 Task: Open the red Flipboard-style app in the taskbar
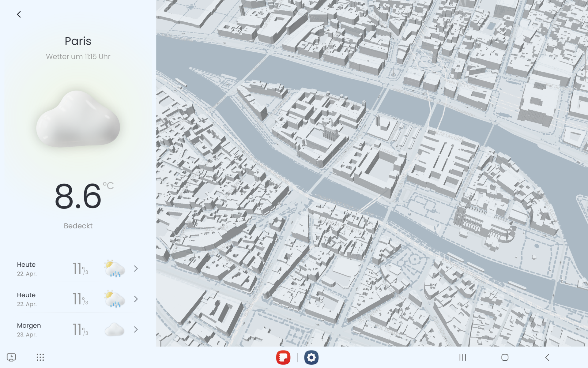pos(283,357)
